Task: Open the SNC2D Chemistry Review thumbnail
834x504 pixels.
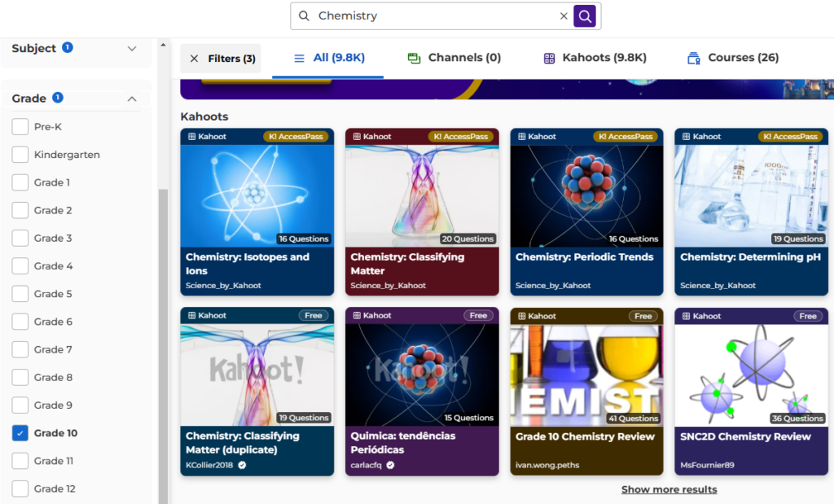Action: 752,375
